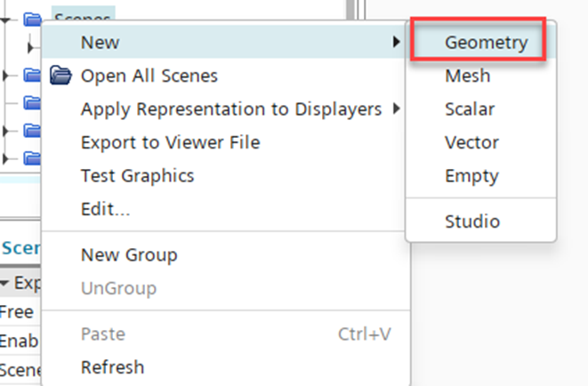This screenshot has height=386, width=588.
Task: Click the Scenes folder icon in the tree
Action: point(33,18)
